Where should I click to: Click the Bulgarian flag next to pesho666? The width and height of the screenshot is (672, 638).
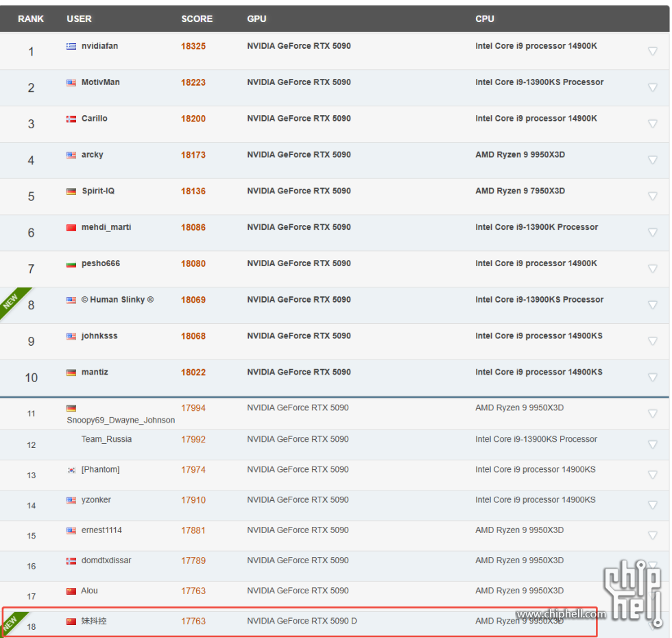click(x=71, y=263)
